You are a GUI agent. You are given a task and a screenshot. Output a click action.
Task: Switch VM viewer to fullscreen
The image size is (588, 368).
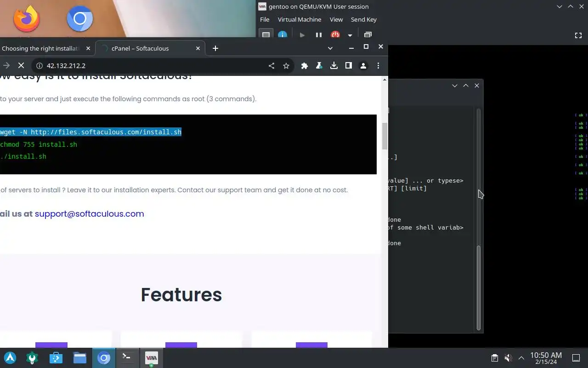pos(578,35)
